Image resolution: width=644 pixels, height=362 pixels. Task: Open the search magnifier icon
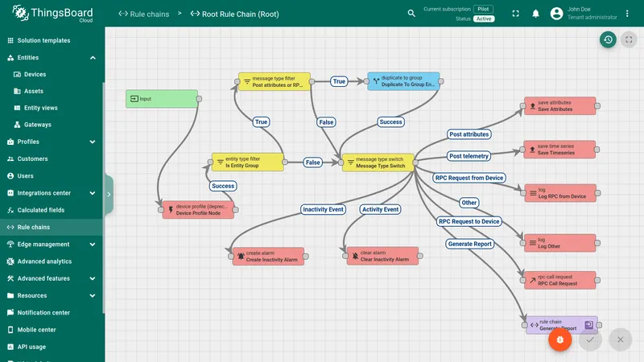411,14
